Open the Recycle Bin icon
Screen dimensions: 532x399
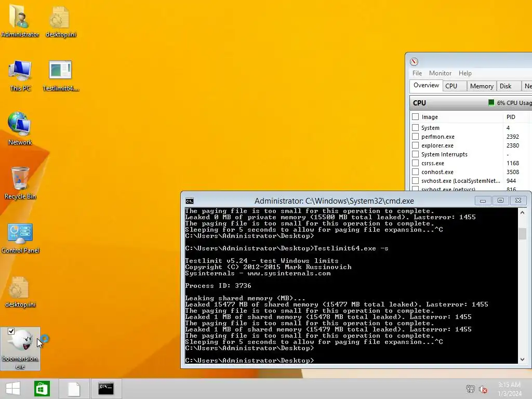tap(20, 183)
